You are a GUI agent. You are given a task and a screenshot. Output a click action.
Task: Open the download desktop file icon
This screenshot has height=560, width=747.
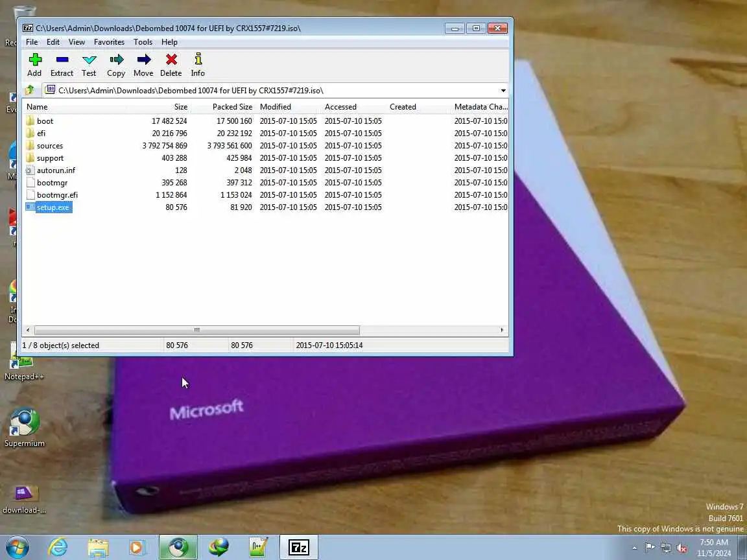tap(24, 499)
